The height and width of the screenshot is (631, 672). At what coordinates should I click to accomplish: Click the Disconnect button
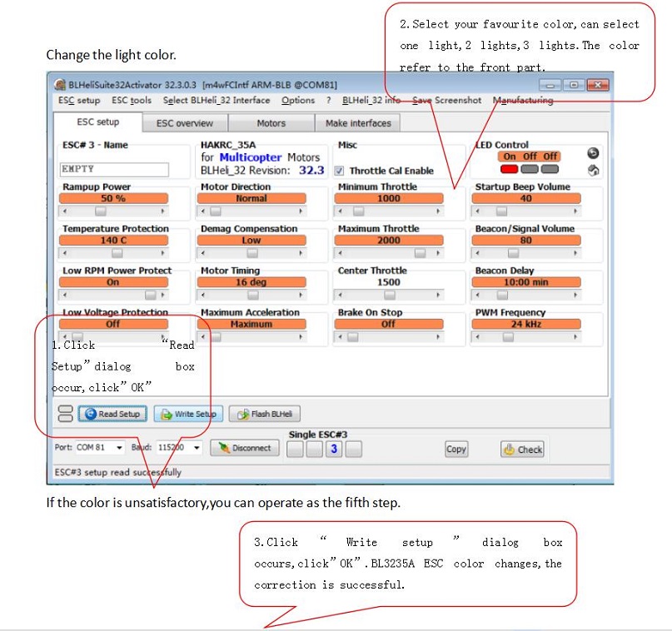pos(245,448)
